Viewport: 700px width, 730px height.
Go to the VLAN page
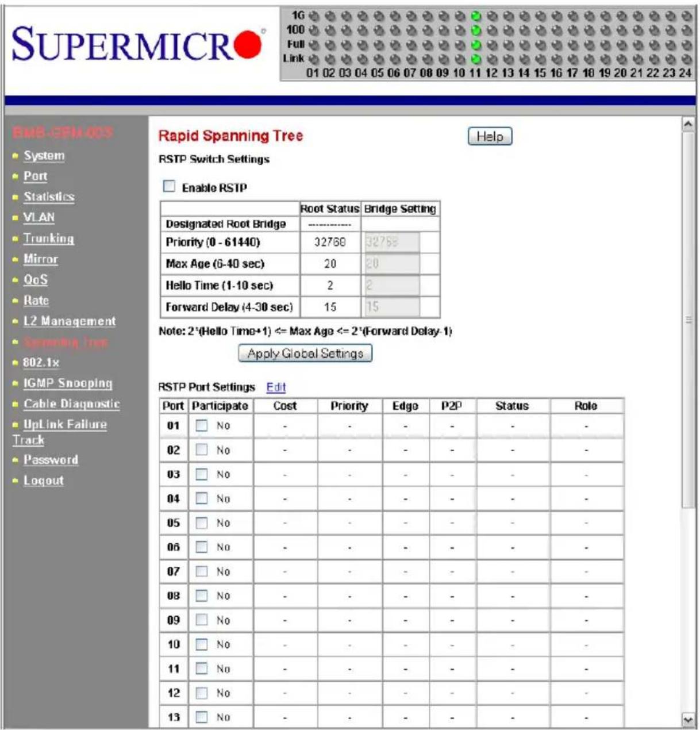coord(39,218)
